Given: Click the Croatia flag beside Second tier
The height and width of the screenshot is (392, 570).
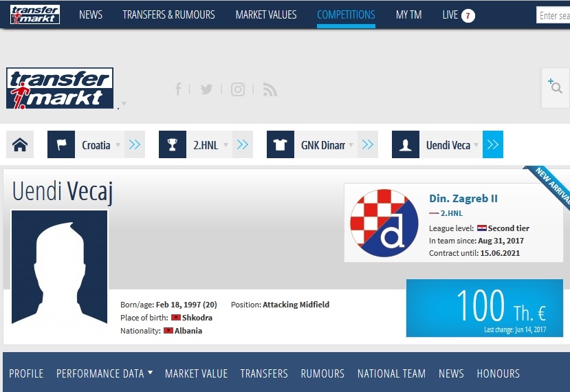Looking at the screenshot, I should tap(482, 228).
